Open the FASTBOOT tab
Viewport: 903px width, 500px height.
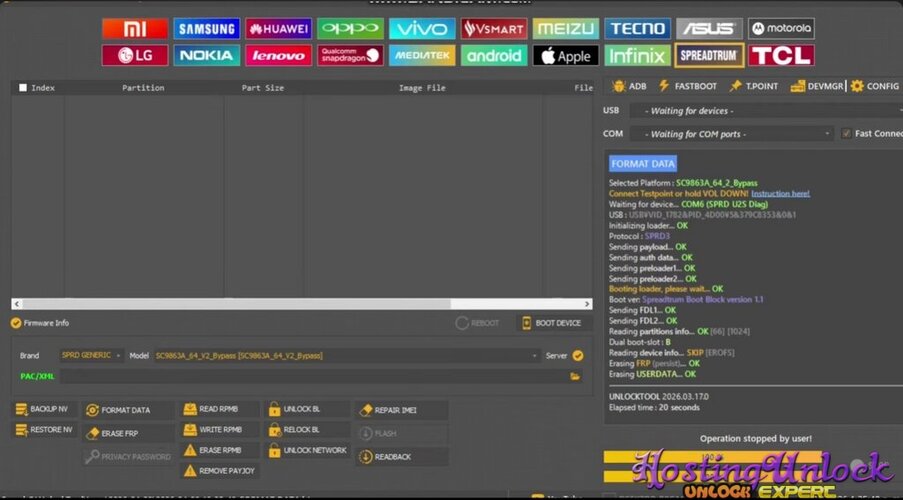click(688, 86)
